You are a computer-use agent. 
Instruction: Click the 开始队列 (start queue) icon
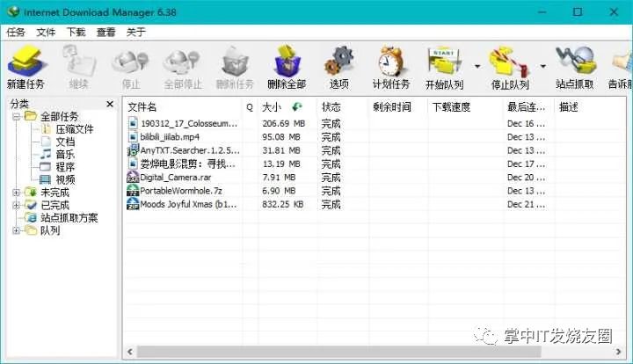444,61
